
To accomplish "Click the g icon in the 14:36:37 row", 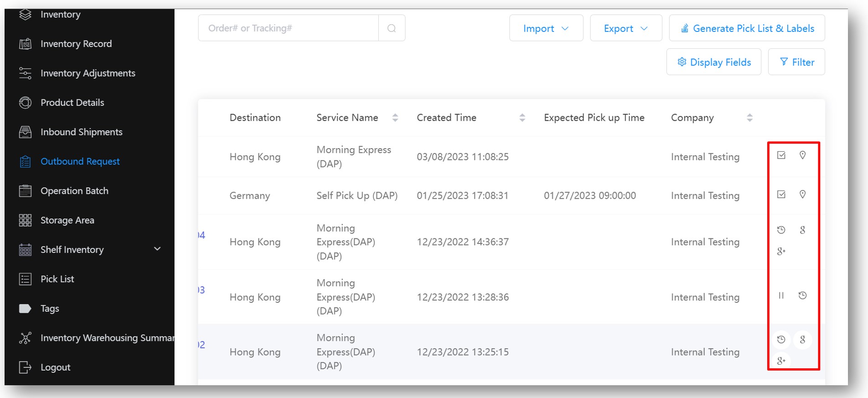I will (802, 230).
